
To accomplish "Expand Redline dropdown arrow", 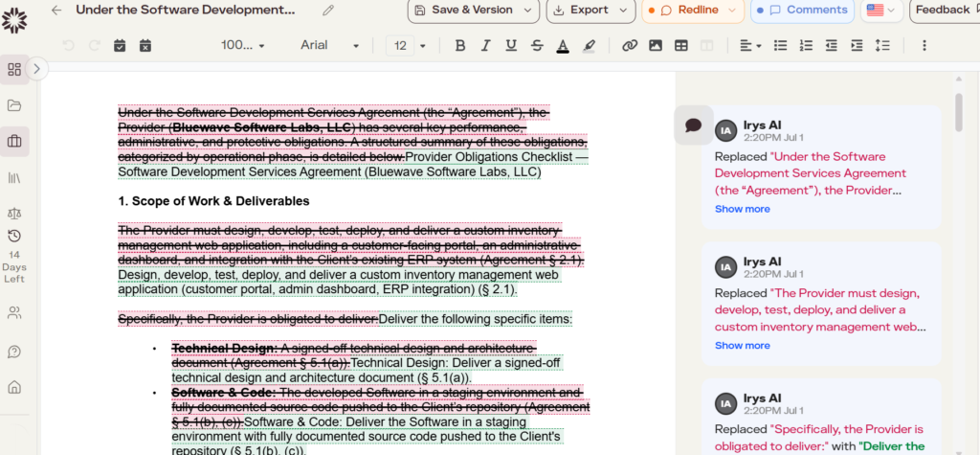I will click(732, 10).
